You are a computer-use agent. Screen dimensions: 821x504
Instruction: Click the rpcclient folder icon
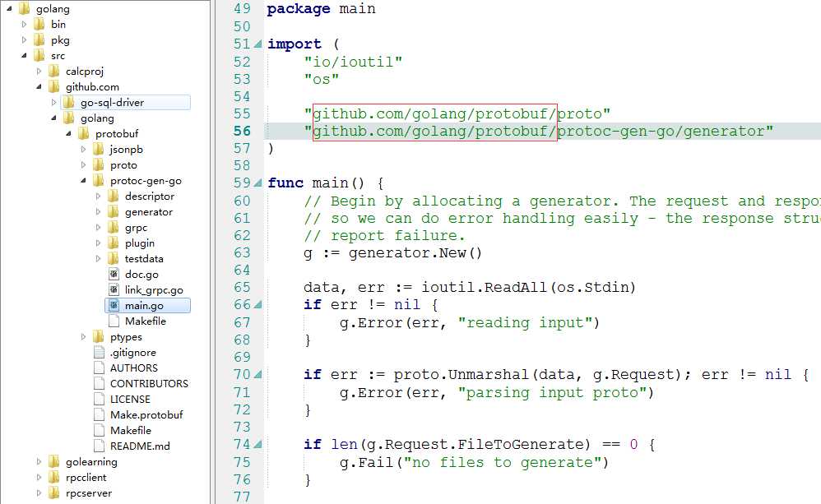click(54, 478)
